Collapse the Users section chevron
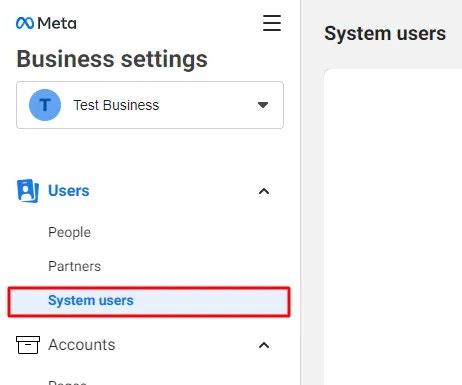462x385 pixels. pos(264,191)
